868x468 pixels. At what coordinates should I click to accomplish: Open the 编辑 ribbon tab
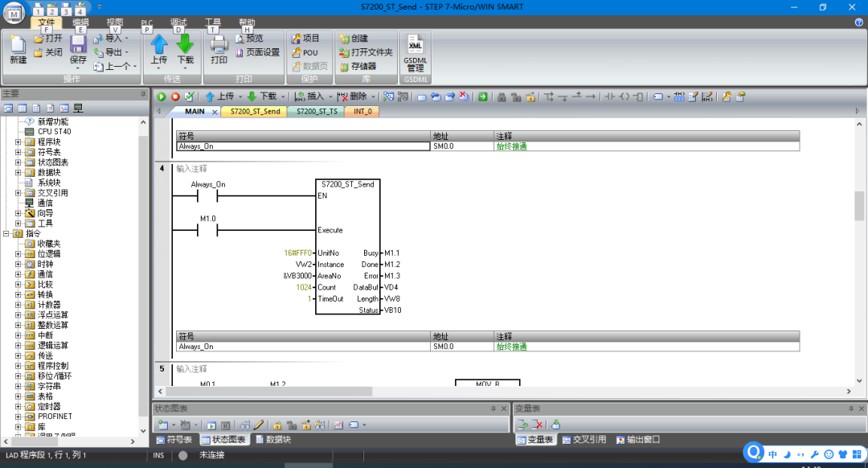80,23
